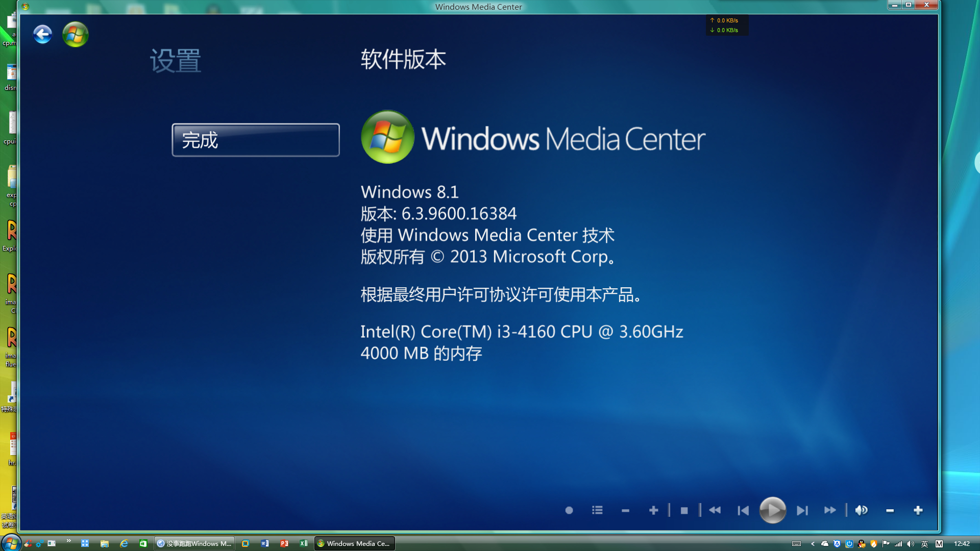Go back using the blue arrow button
This screenshot has height=551, width=980.
click(42, 35)
